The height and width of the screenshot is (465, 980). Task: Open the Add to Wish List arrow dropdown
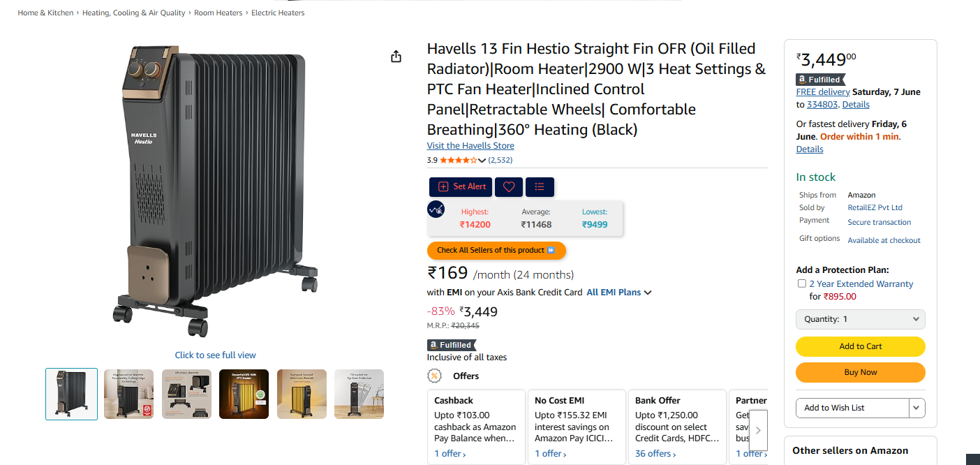coord(917,408)
